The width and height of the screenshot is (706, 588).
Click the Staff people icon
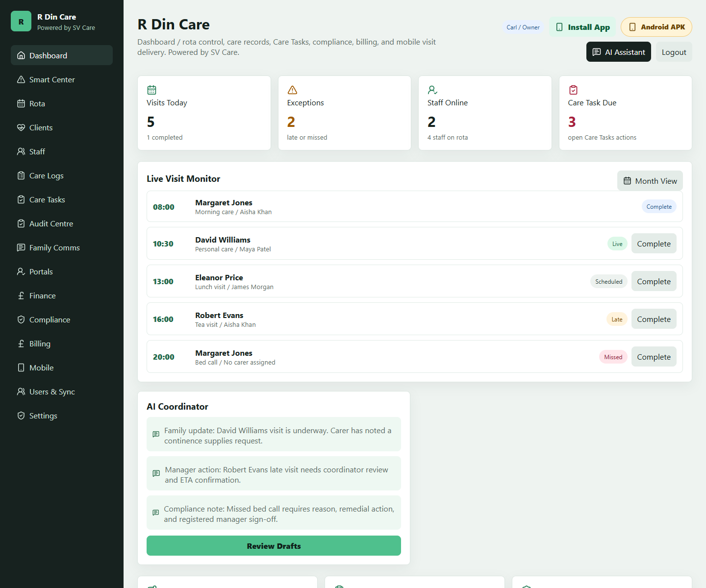coord(21,151)
